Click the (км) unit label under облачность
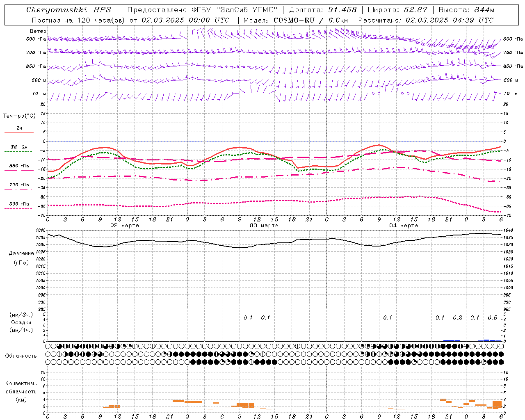 [x=21, y=399]
